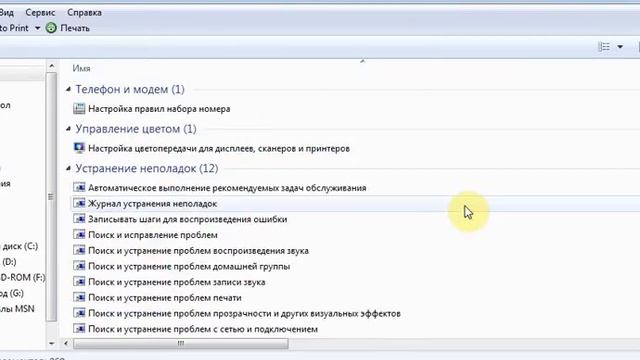Click icon of Поиск и исправление проблем
Screen dimensions: 640x360
(x=79, y=234)
